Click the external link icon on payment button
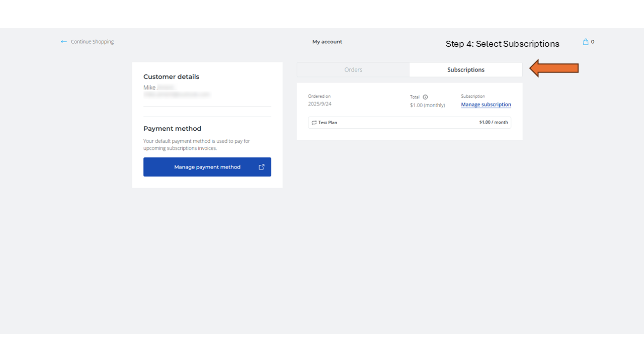The image size is (644, 362). click(x=262, y=167)
